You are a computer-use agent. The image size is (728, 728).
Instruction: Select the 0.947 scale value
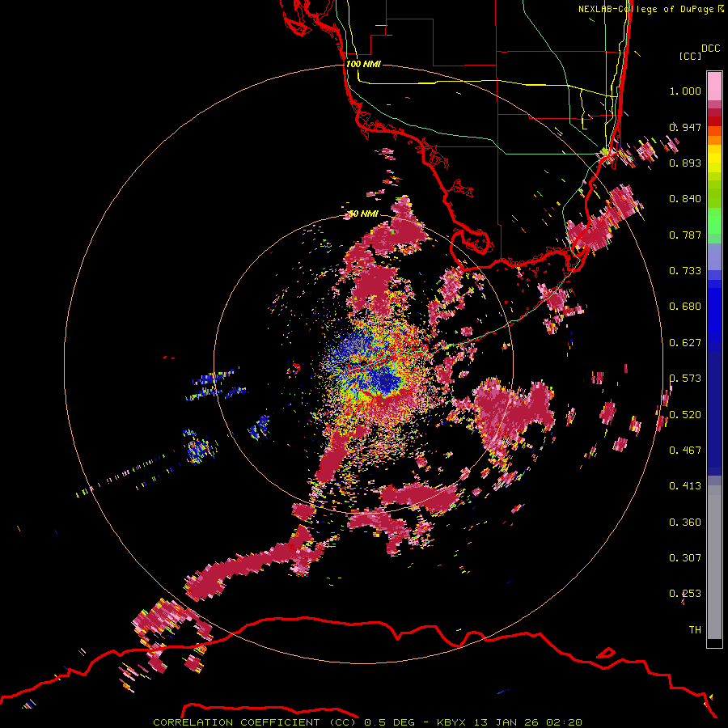pos(685,127)
